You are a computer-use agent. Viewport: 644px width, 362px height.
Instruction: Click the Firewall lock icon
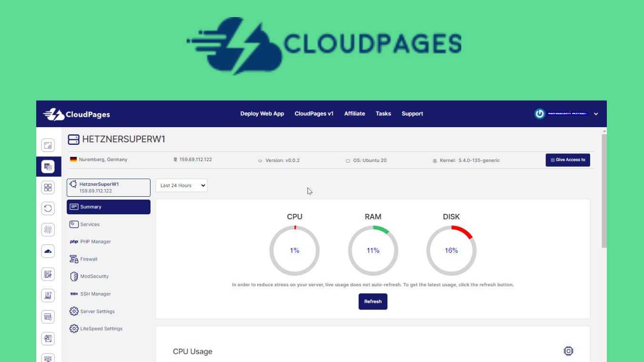click(x=74, y=259)
